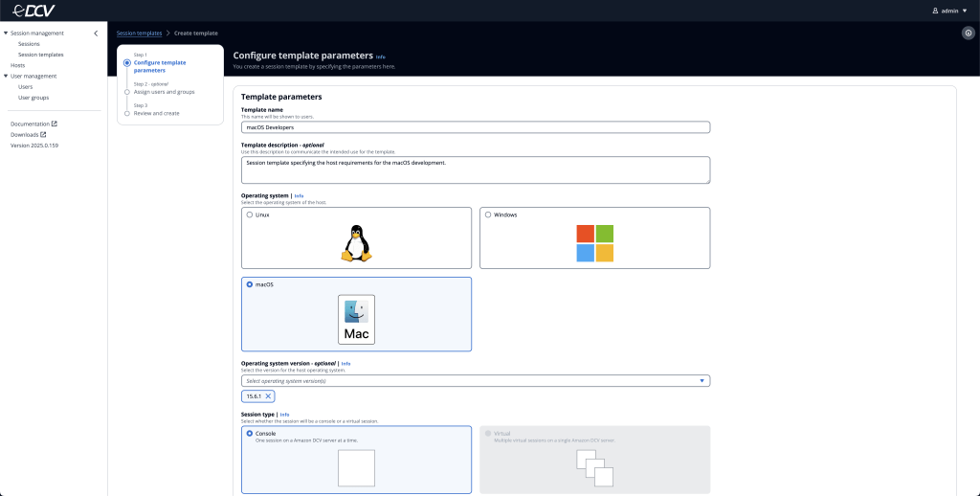This screenshot has height=496, width=980.
Task: Open the info panel circle icon
Action: pos(968,34)
